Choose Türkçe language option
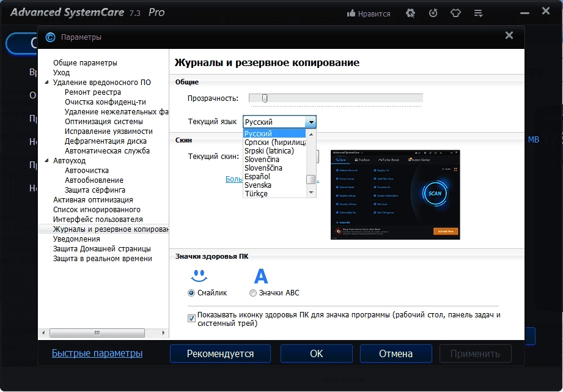The image size is (563, 392). coord(274,194)
